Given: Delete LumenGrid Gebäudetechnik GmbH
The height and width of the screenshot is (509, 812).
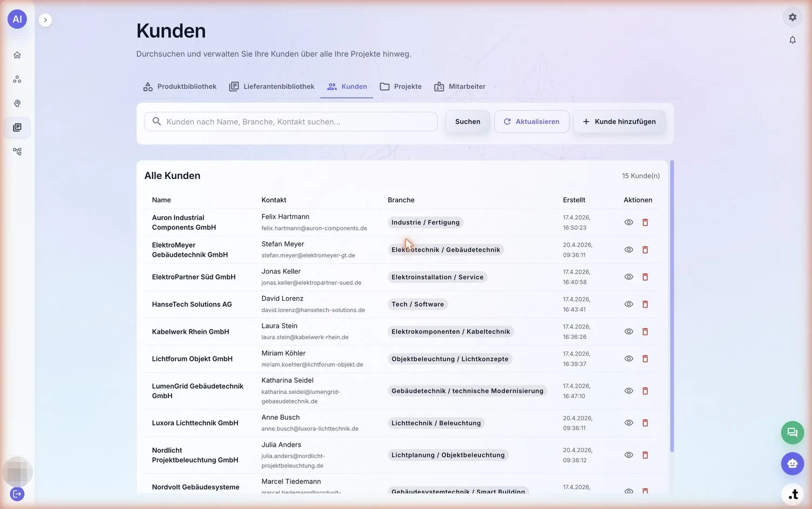Looking at the screenshot, I should tap(645, 391).
